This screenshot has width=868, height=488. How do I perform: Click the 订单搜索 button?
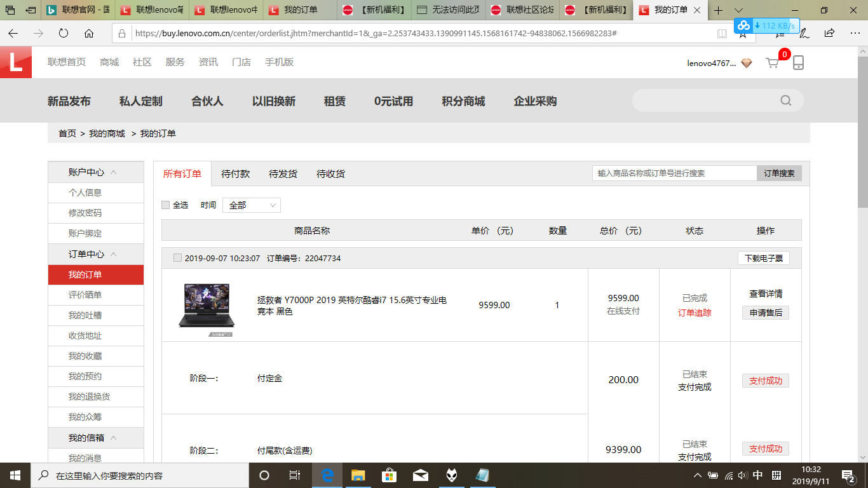tap(779, 173)
